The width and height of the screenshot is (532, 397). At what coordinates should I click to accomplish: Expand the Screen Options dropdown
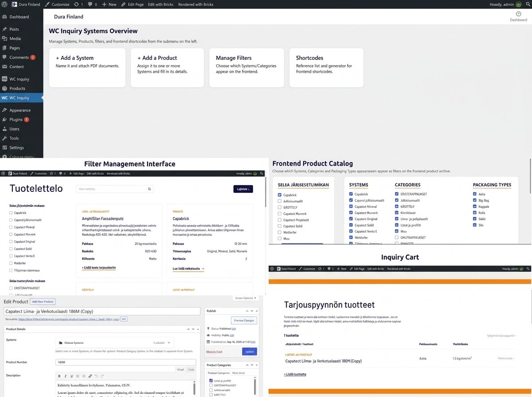coord(245,298)
